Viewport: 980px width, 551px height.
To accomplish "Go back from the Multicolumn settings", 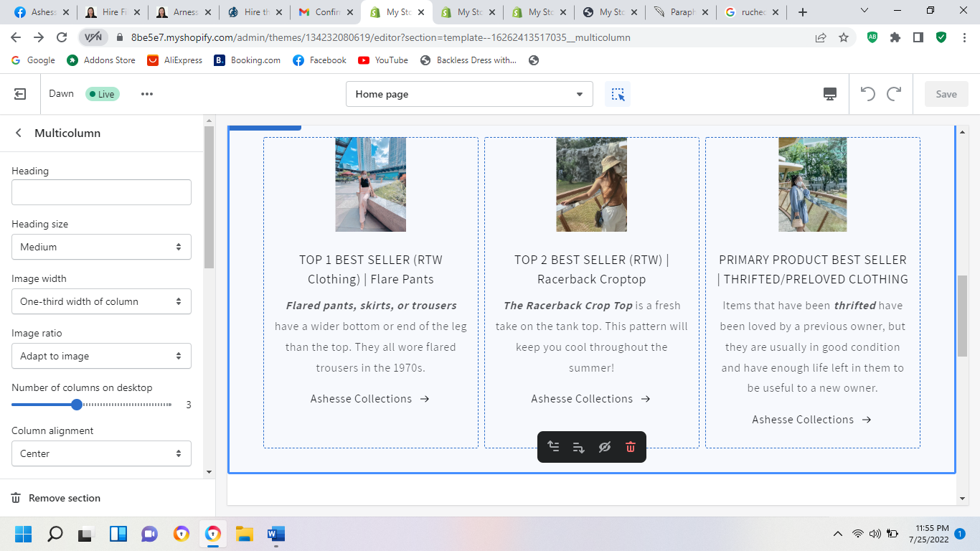I will (19, 133).
